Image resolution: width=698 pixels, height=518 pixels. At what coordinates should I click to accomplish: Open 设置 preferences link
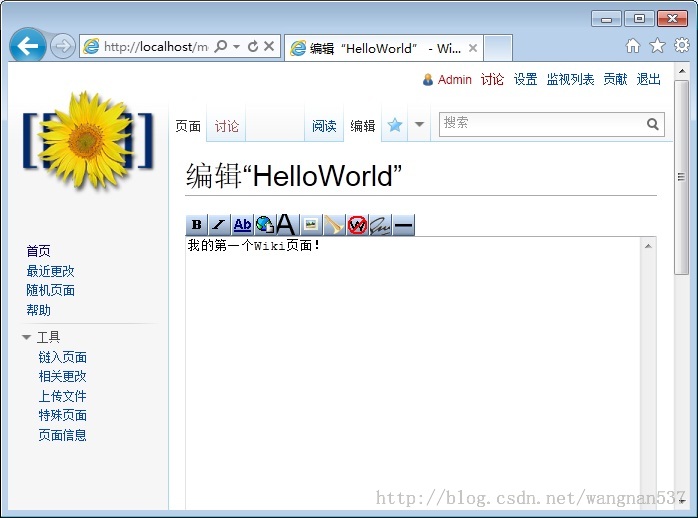pos(525,80)
